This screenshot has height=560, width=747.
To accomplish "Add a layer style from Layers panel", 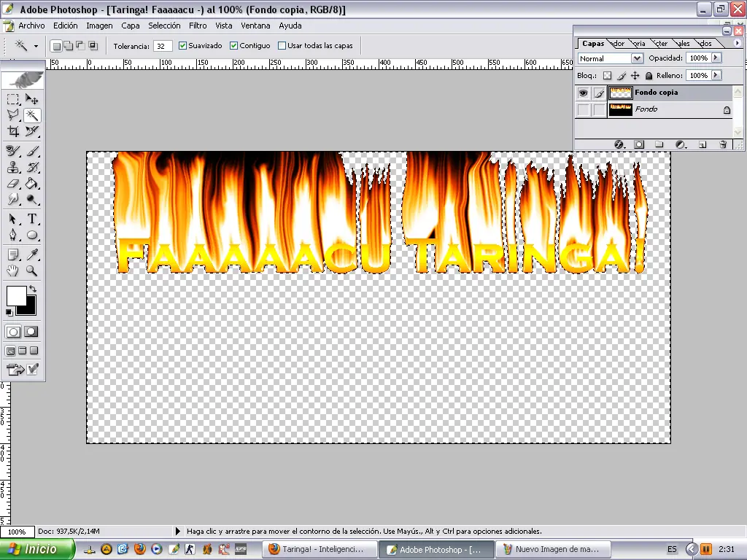I will click(619, 144).
